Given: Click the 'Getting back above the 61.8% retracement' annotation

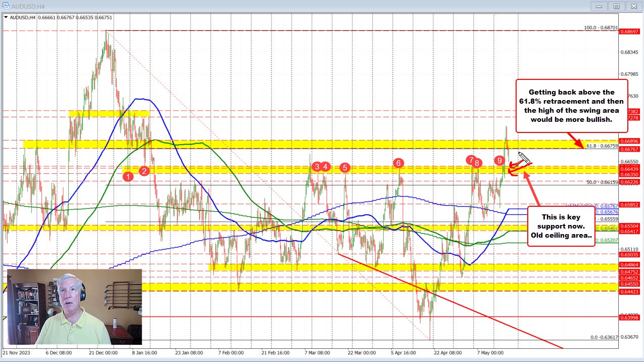Looking at the screenshot, I should click(x=571, y=106).
